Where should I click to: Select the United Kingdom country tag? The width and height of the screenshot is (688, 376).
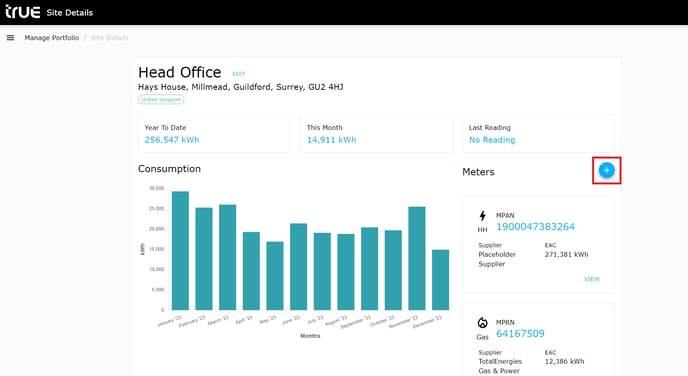pyautogui.click(x=161, y=100)
